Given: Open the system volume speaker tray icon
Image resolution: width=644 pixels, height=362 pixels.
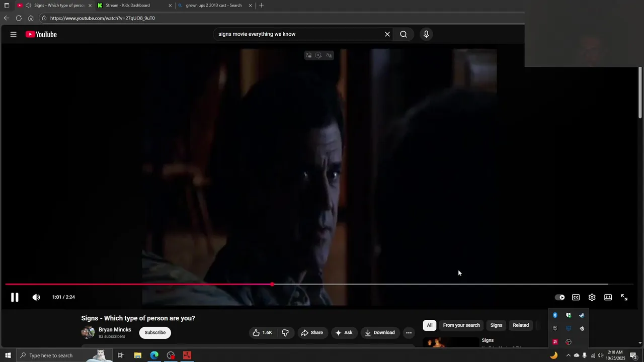Looking at the screenshot, I should click(600, 355).
